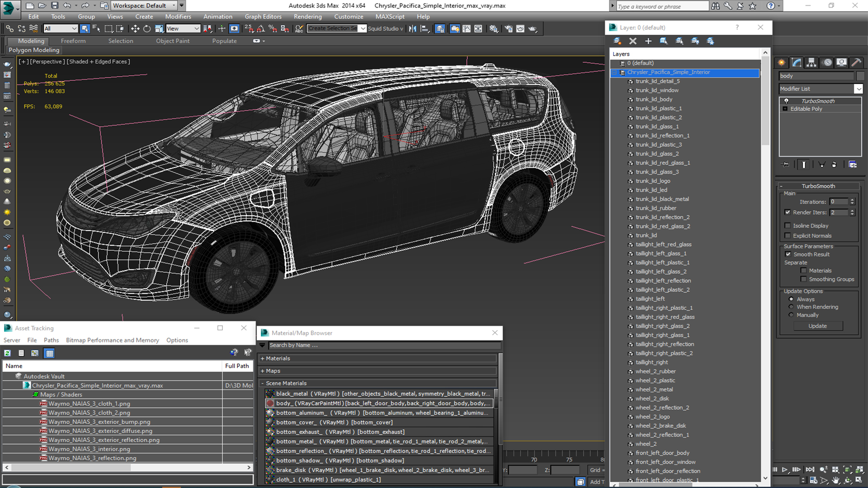
Task: Expand the Materials group in browser
Action: pos(262,358)
